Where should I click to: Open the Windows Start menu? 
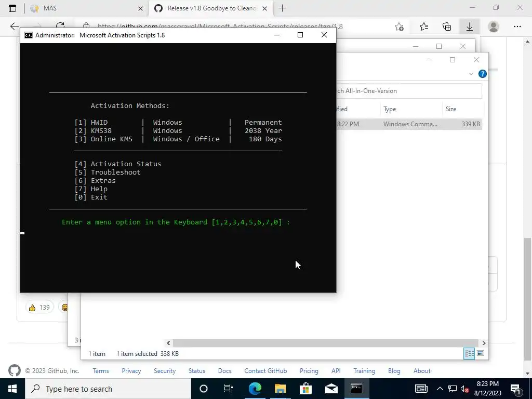[x=12, y=389]
